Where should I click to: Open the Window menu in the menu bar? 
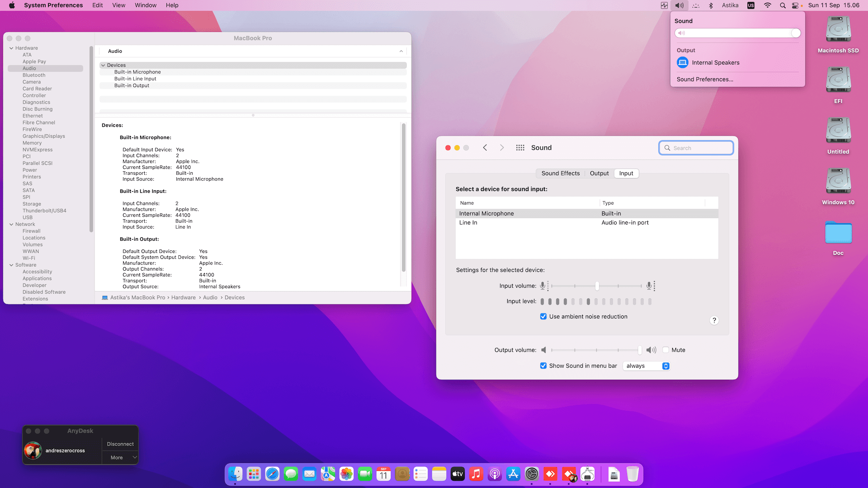pyautogui.click(x=146, y=5)
